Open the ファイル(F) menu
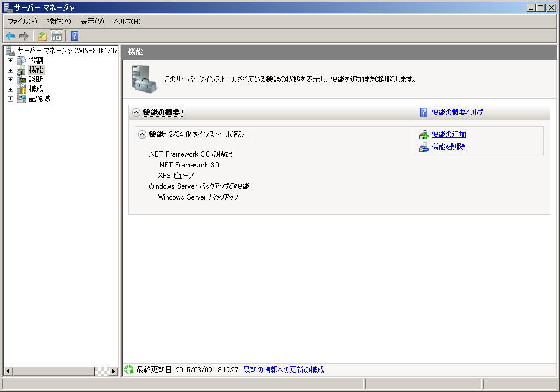The height and width of the screenshot is (392, 560). tap(22, 22)
